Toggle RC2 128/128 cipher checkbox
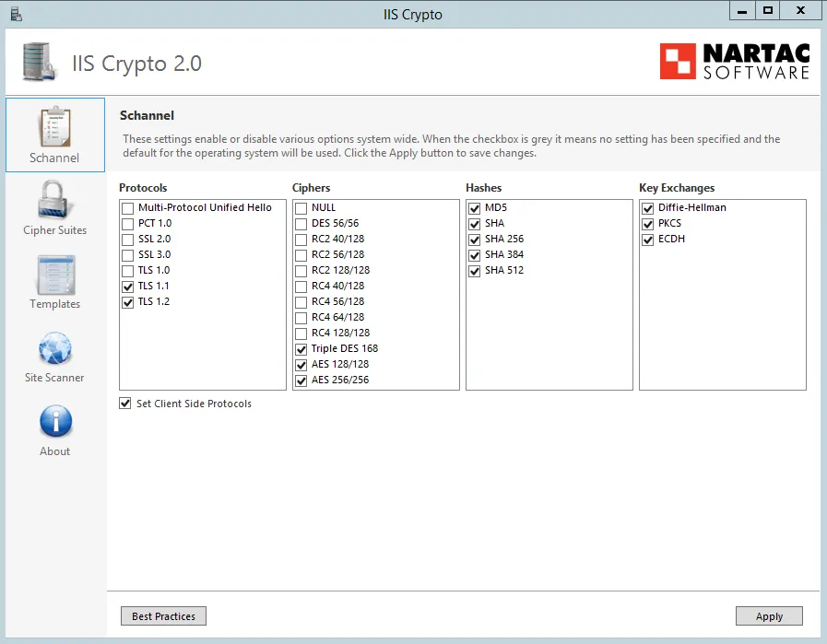Image resolution: width=827 pixels, height=644 pixels. point(301,272)
